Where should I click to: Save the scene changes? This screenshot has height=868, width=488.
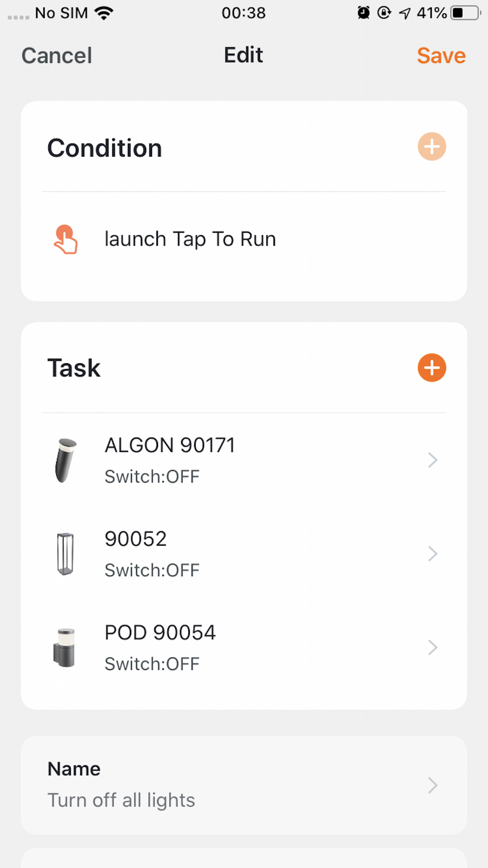441,56
